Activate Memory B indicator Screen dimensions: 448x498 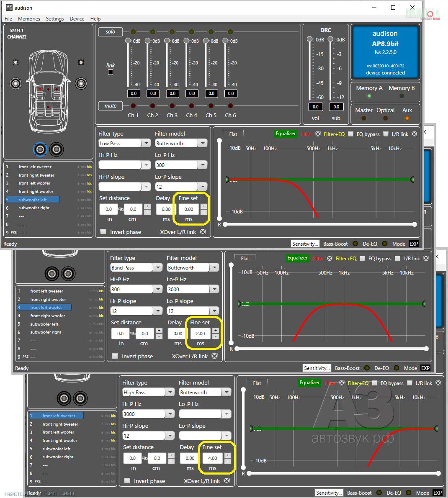402,95
